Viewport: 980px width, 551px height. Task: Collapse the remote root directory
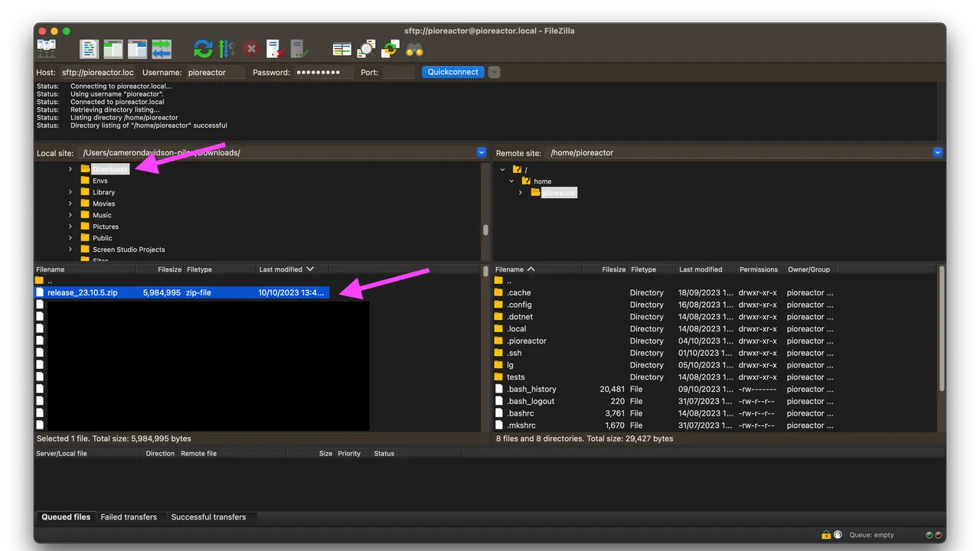coord(502,170)
